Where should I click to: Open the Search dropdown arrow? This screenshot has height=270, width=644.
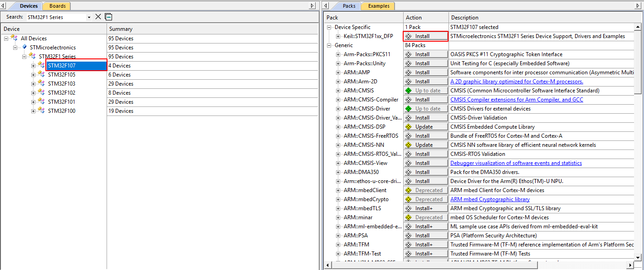tap(89, 17)
